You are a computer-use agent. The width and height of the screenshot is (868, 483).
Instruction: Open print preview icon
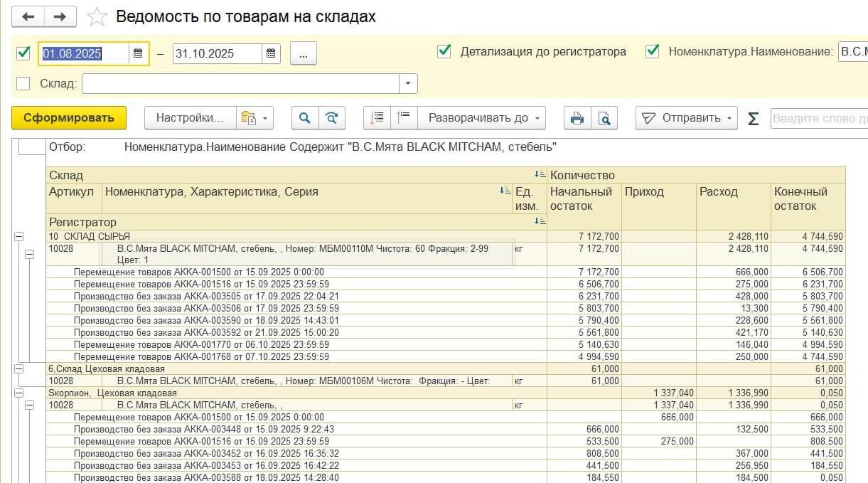604,118
